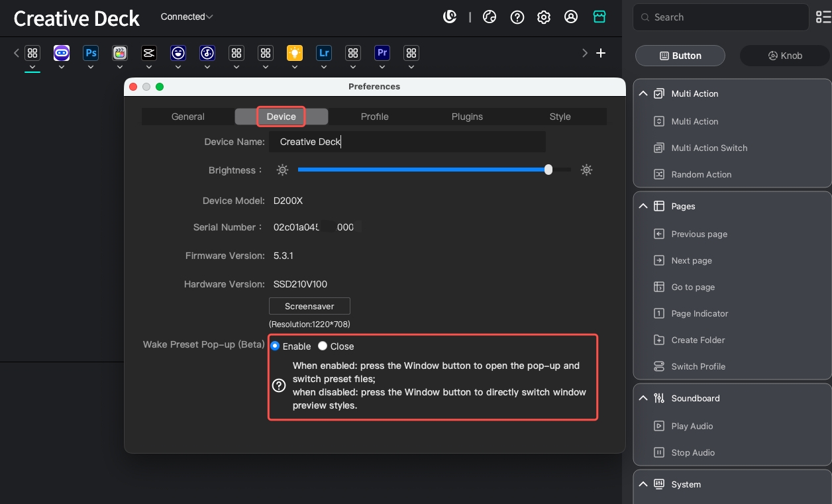Image resolution: width=832 pixels, height=504 pixels.
Task: Click the help question mark icon
Action: [x=517, y=17]
